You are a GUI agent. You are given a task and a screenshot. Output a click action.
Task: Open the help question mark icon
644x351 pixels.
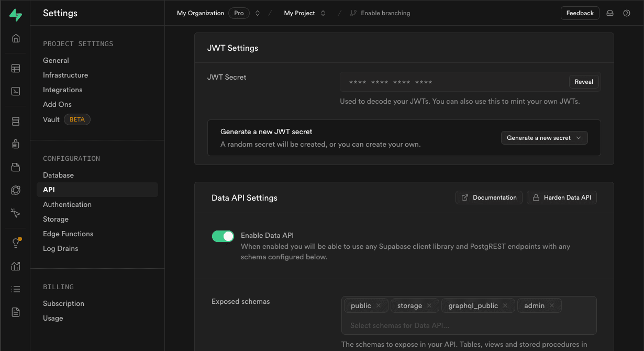(x=627, y=13)
